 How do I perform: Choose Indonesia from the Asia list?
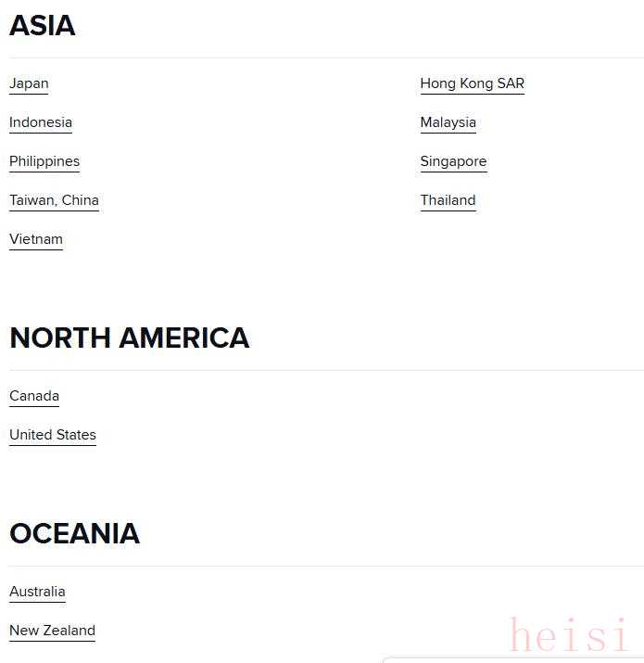[x=41, y=122]
